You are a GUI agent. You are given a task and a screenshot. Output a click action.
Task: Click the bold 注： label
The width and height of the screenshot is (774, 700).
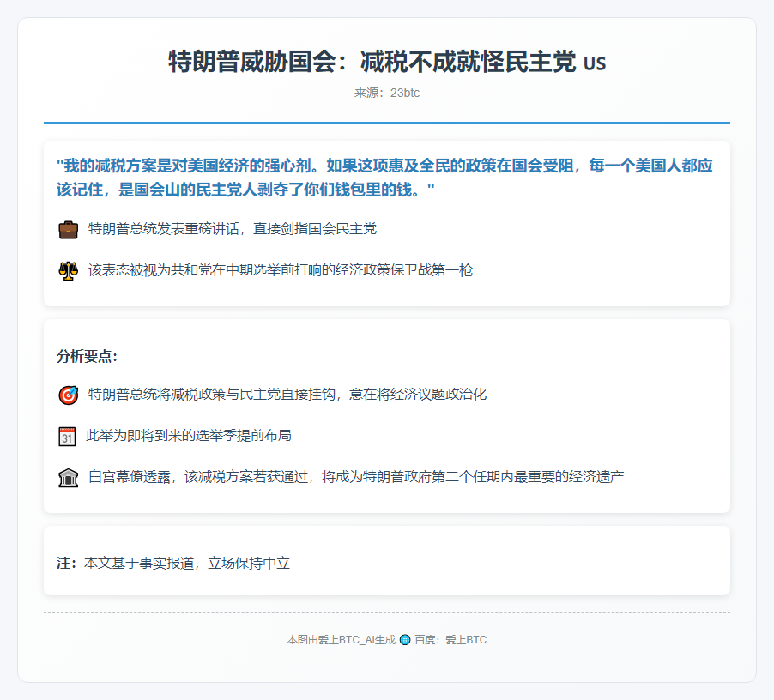click(x=67, y=563)
